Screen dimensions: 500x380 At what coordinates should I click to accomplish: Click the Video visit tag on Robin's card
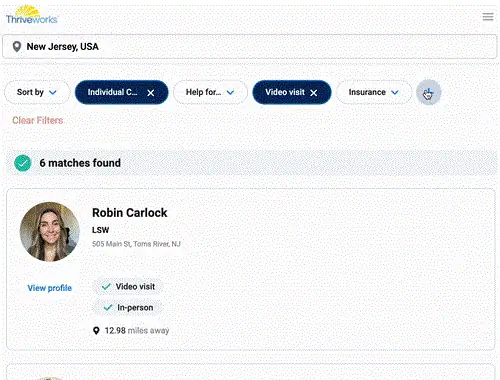[x=128, y=287]
